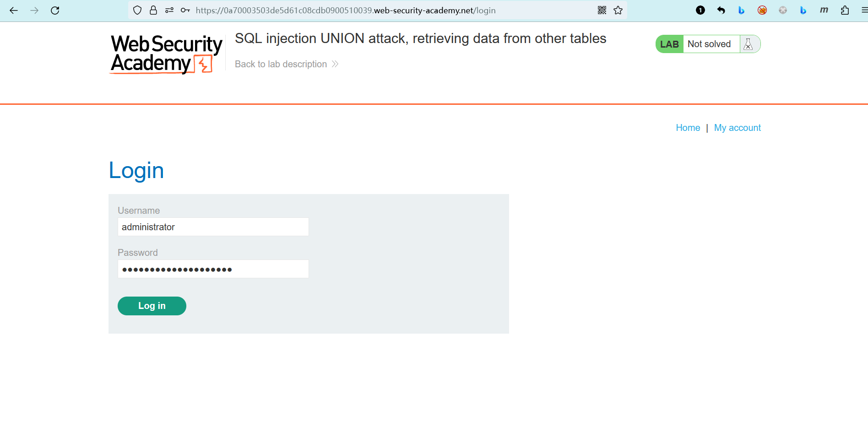Open the Extensions puzzle piece menu
The image size is (868, 438).
coord(845,10)
